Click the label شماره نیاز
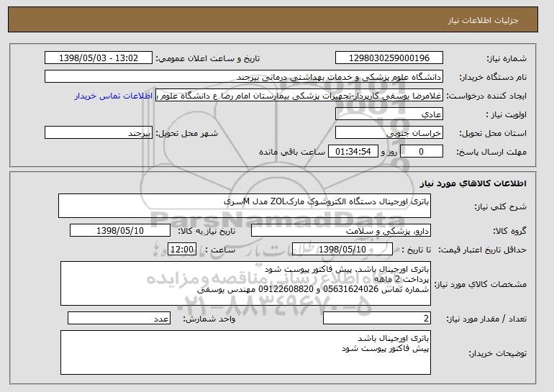The image size is (554, 392). tap(507, 59)
